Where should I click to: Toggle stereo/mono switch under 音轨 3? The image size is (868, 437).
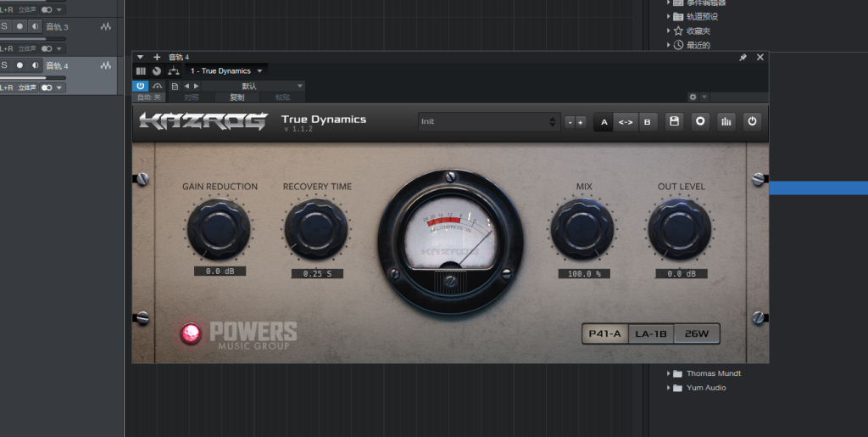pyautogui.click(x=47, y=48)
